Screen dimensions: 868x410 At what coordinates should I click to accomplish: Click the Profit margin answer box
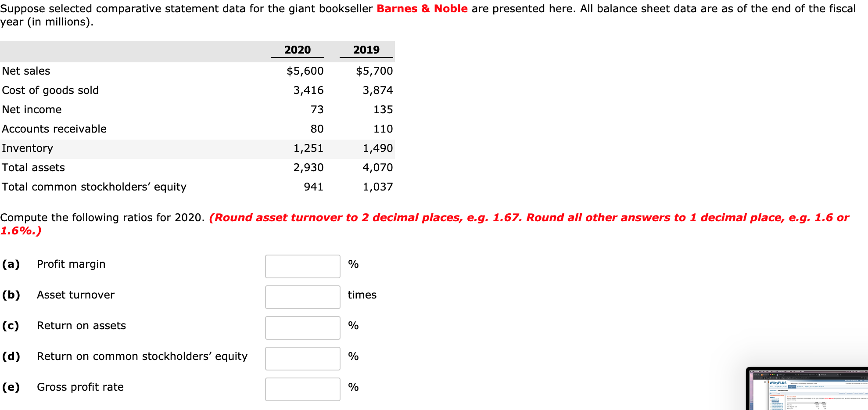click(x=302, y=266)
